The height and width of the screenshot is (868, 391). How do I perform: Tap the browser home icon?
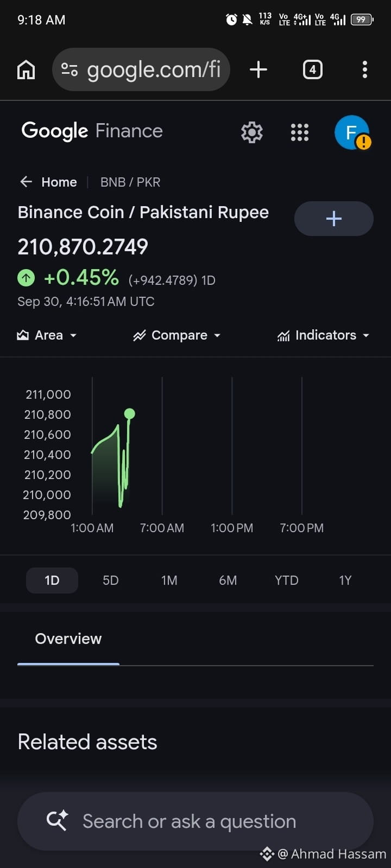tap(26, 69)
